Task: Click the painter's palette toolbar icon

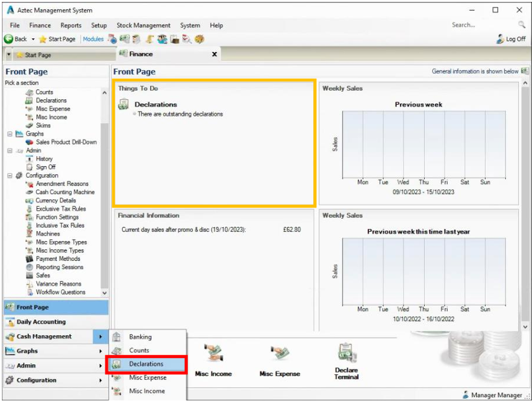Action: (x=199, y=39)
